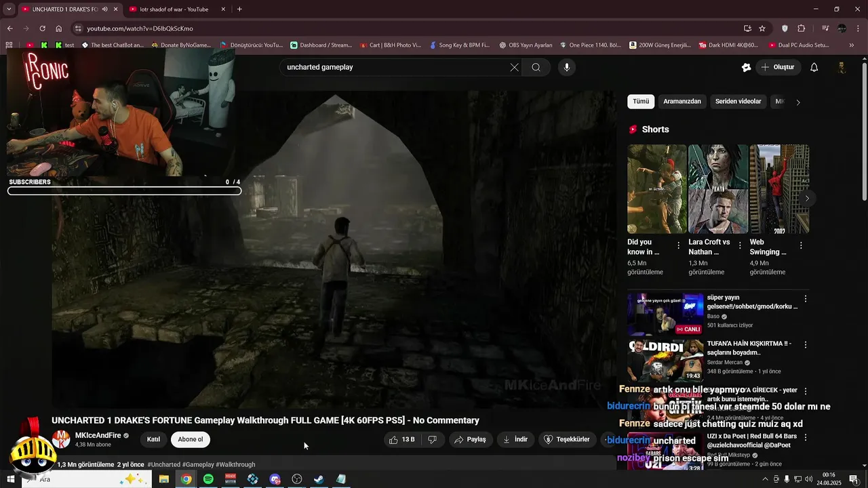
Task: Open the volume control in system tray
Action: click(x=808, y=479)
